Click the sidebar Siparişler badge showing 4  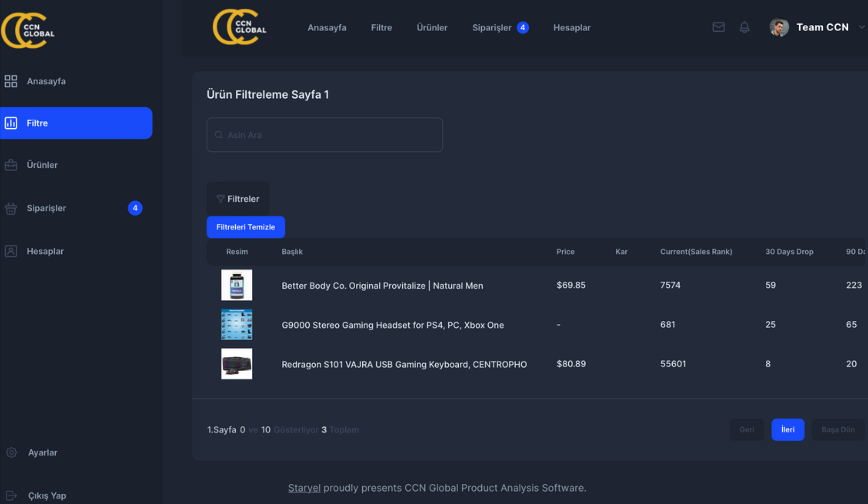135,208
